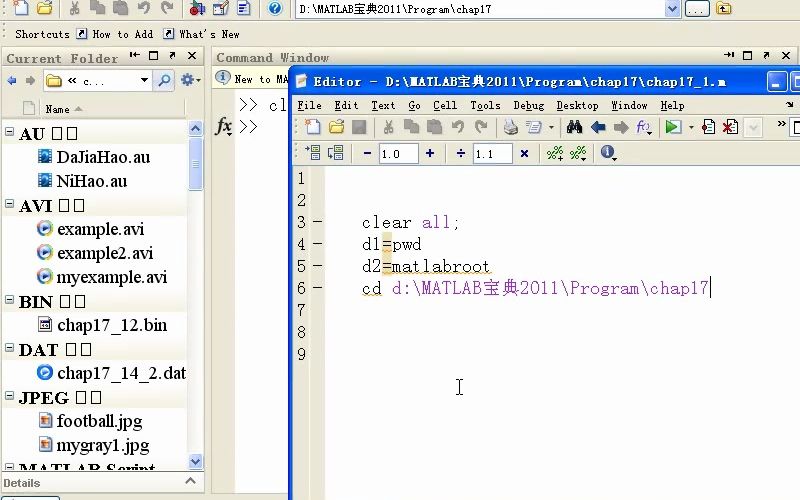
Task: Click the main toolbar Help question icon
Action: click(274, 8)
